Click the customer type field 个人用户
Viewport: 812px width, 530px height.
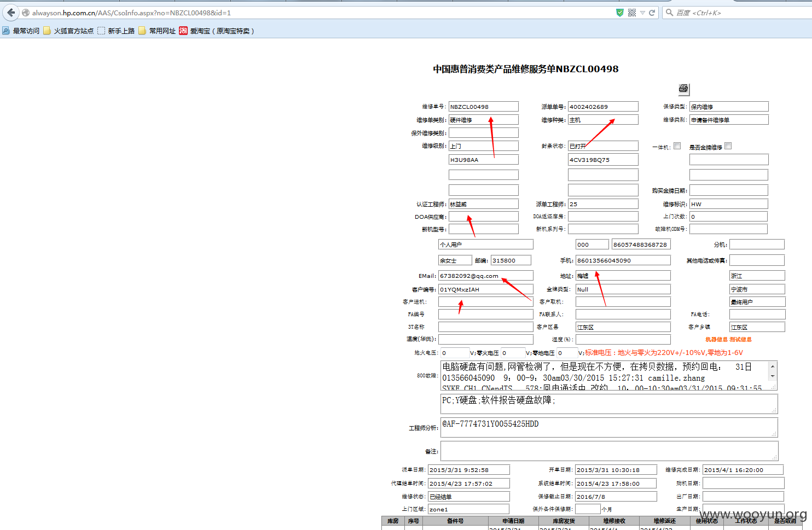(x=486, y=244)
